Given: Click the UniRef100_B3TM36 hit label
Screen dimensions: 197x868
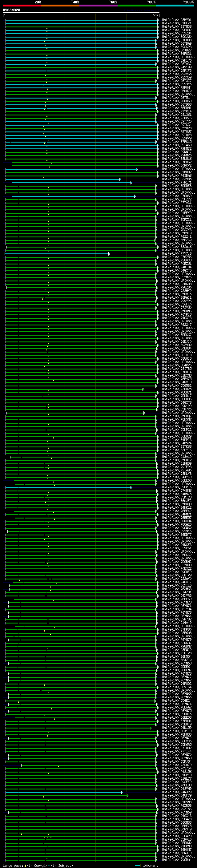Looking at the screenshot, I should [176, 26].
